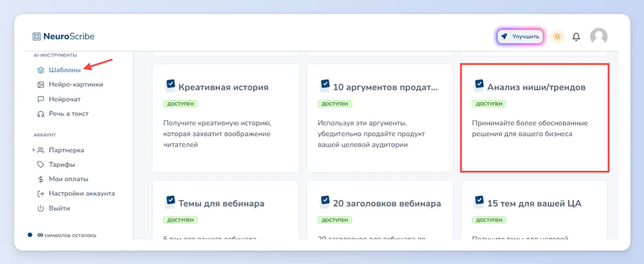Open the 20 заголовков вебинара template
The width and height of the screenshot is (644, 264).
pos(380,210)
